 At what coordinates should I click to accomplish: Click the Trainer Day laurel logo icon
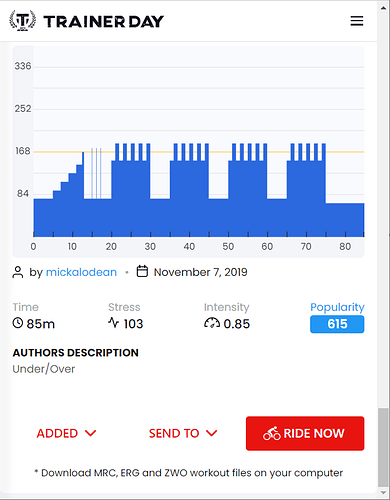pyautogui.click(x=22, y=21)
